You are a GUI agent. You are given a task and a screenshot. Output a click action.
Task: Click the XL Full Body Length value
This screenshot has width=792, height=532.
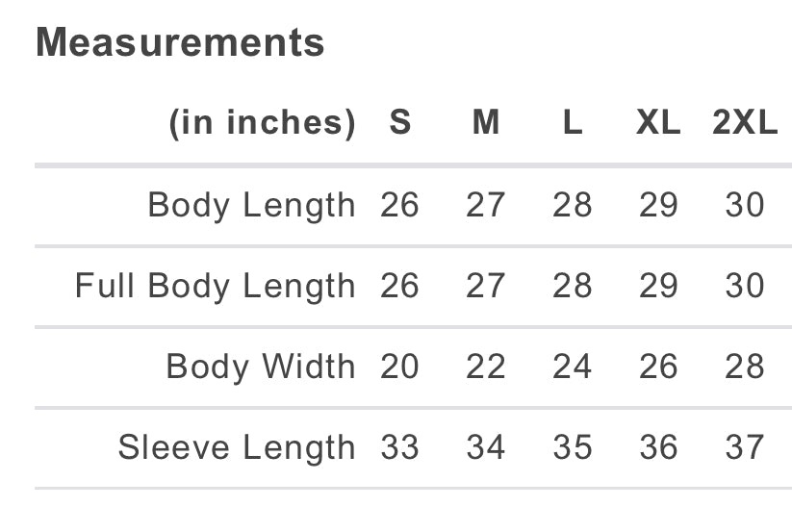[x=658, y=286]
